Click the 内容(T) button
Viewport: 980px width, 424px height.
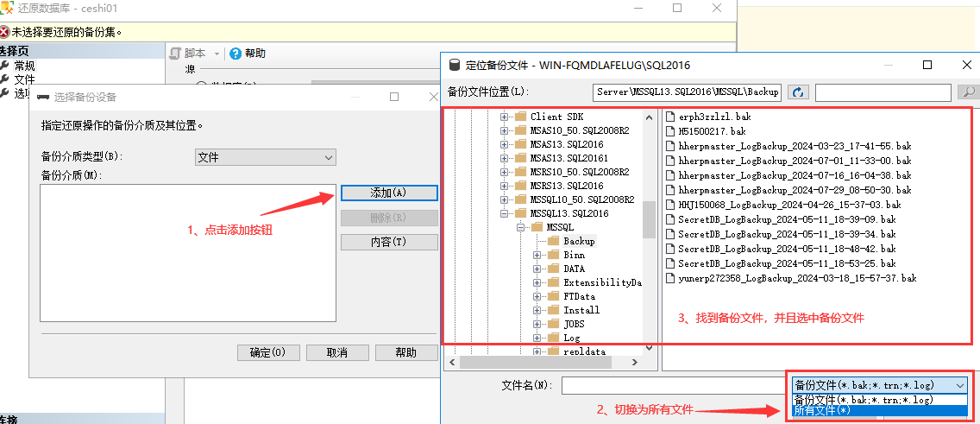point(388,242)
